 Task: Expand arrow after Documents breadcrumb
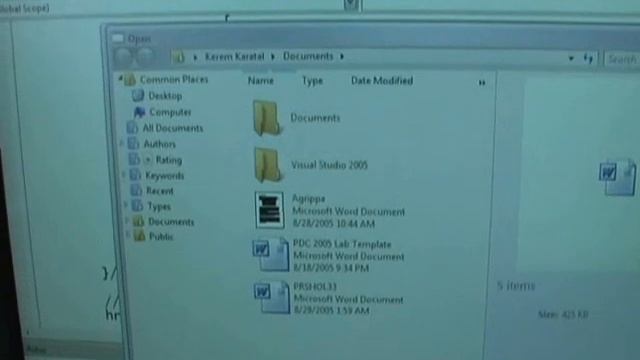tap(342, 57)
